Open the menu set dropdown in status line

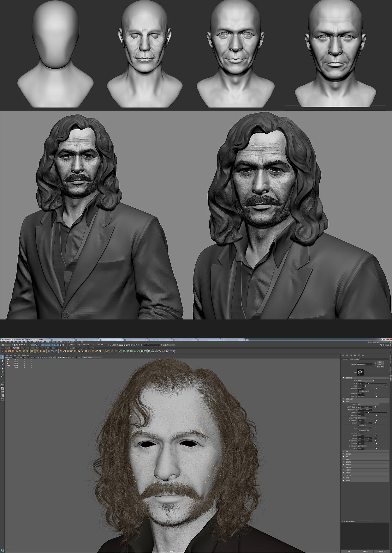tap(6, 345)
